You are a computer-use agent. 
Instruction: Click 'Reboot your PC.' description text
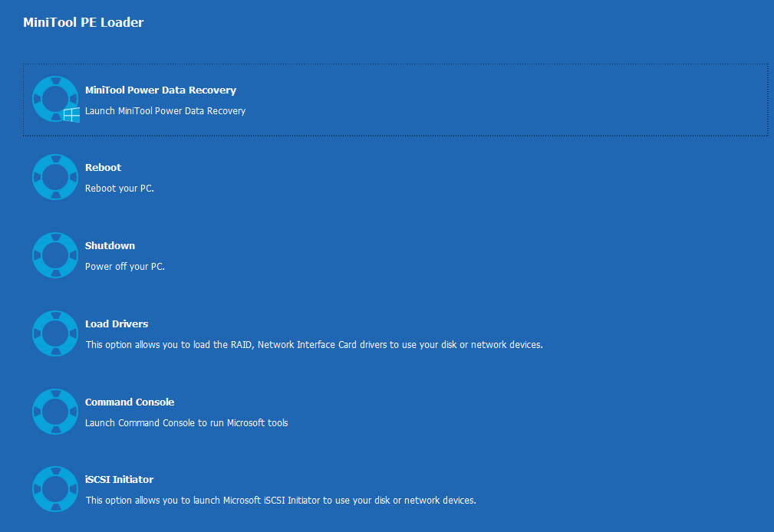[x=120, y=189]
